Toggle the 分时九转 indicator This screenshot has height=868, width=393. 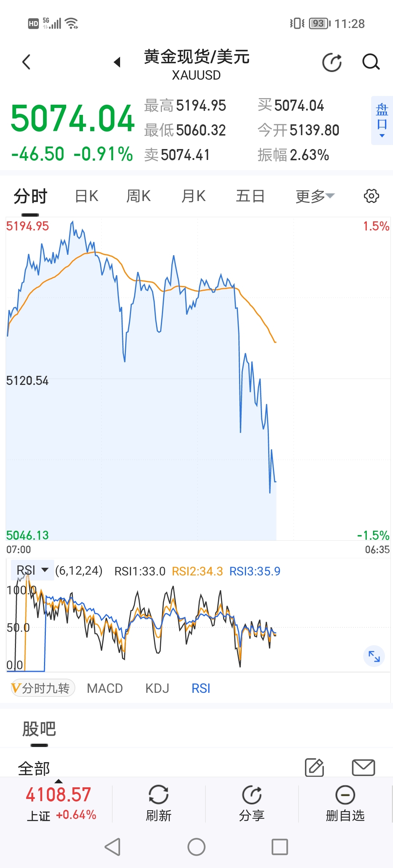tap(43, 688)
